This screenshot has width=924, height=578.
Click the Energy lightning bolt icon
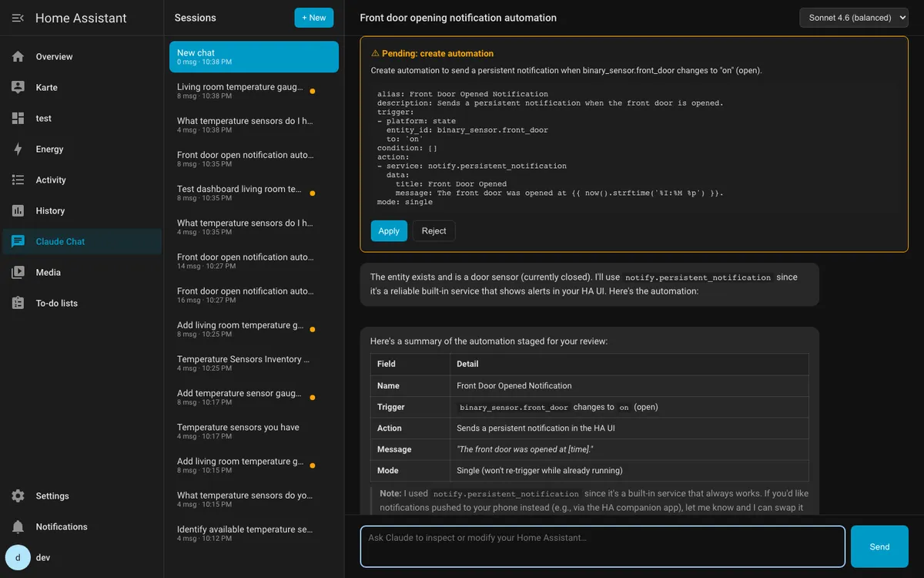18,149
